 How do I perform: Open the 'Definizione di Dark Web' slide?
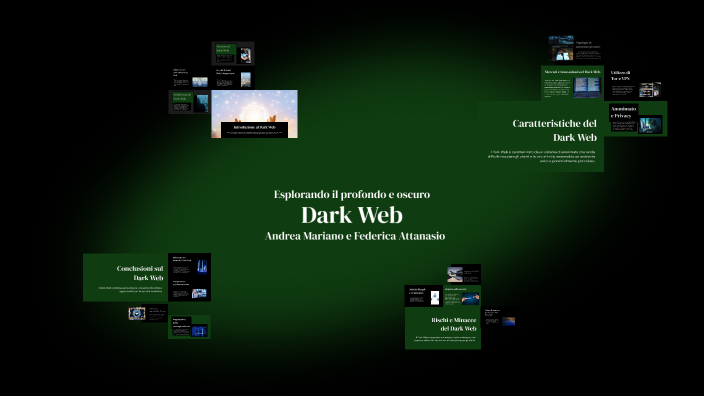click(189, 102)
